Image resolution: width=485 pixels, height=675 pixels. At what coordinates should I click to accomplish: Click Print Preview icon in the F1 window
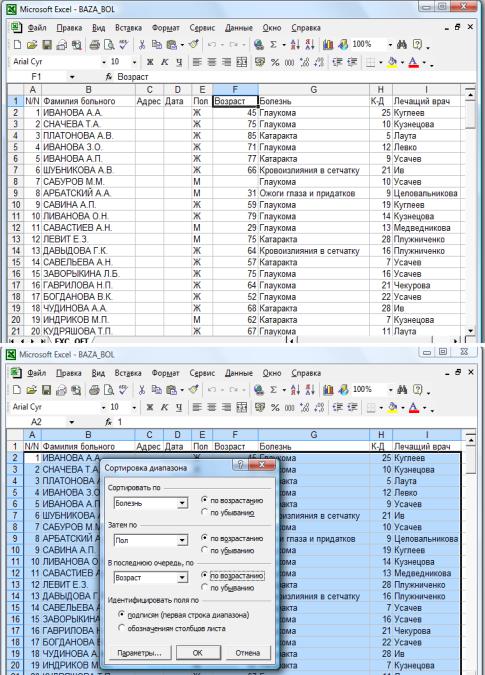(109, 44)
